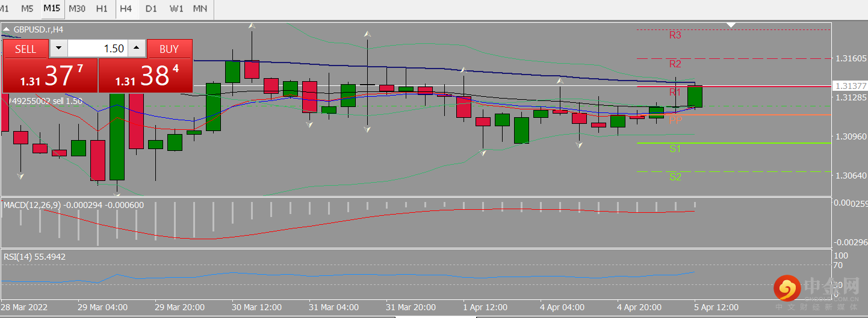Click the R3 pivot level label
Screen dimensions: 868x318
675,35
